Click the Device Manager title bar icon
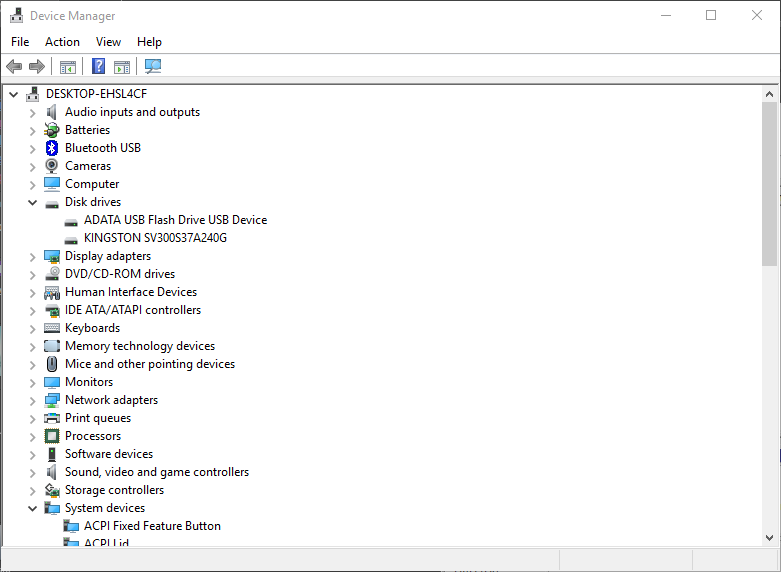This screenshot has height=572, width=781. pyautogui.click(x=16, y=15)
